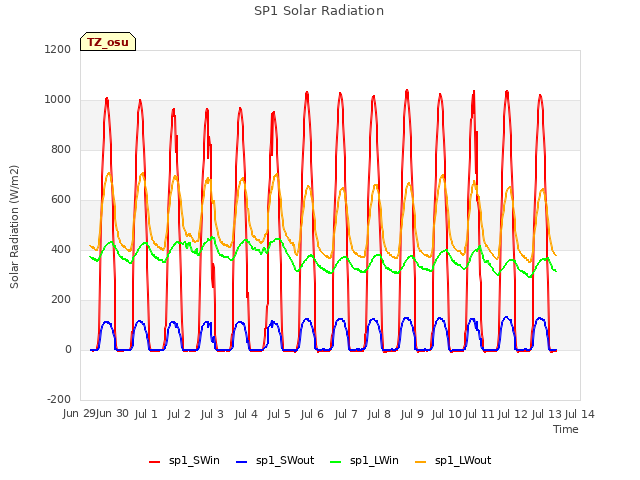
Task: Toggle sp1_SWin series in legend
Action: [184, 461]
